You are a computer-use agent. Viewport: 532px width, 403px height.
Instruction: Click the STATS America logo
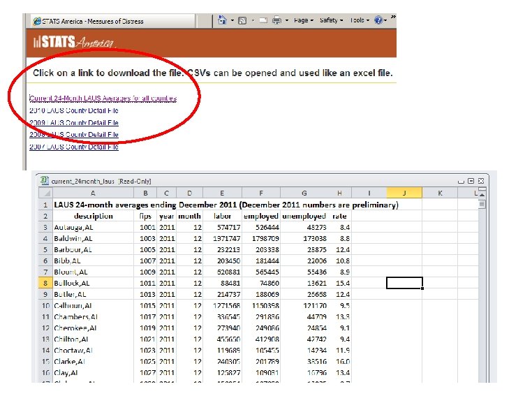coord(73,43)
